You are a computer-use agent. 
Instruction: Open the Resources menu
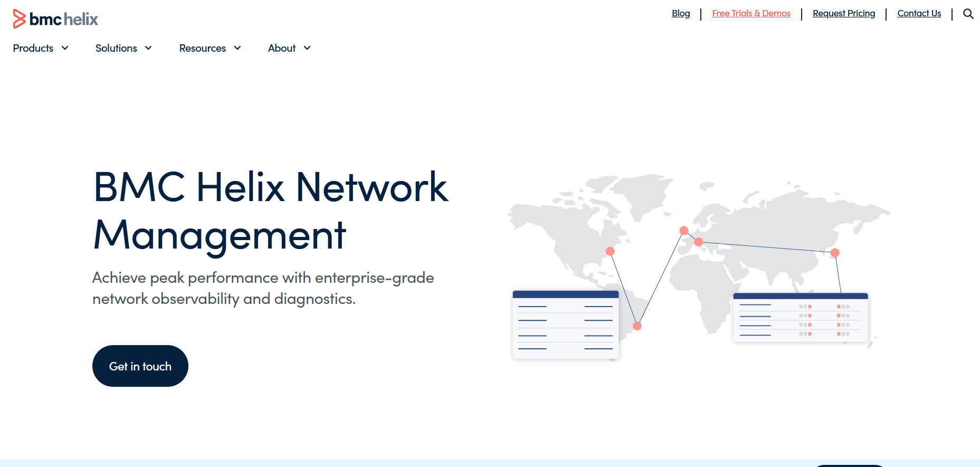[x=203, y=48]
